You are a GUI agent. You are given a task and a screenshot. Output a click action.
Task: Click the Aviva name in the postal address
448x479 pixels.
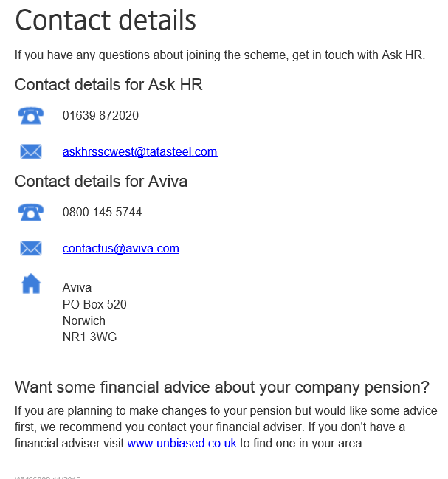coord(77,288)
